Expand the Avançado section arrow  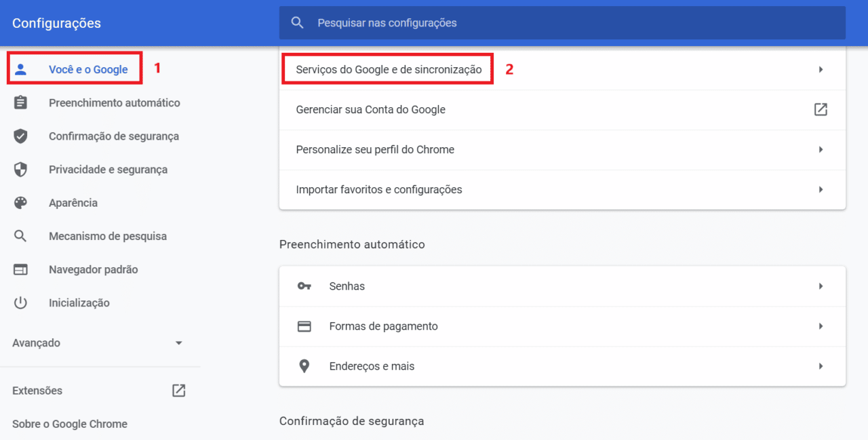click(179, 343)
